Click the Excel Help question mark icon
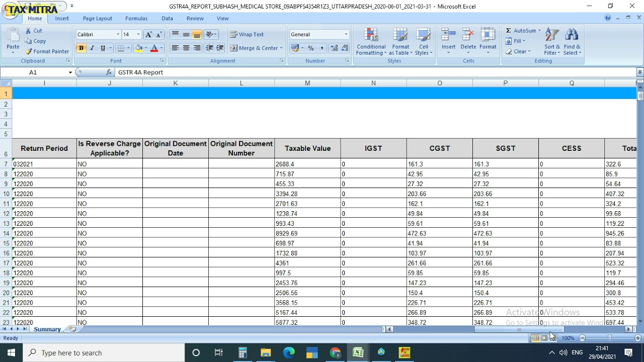This screenshot has height=362, width=644. coord(608,18)
